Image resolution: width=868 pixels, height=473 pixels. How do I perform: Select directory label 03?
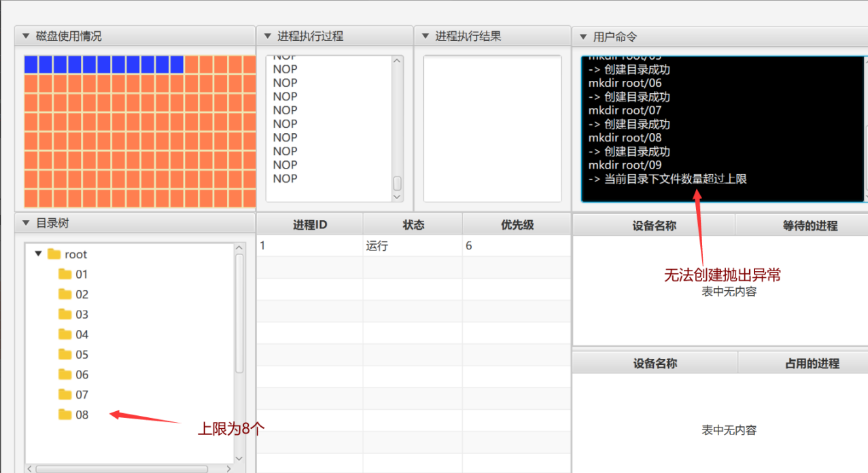(82, 315)
